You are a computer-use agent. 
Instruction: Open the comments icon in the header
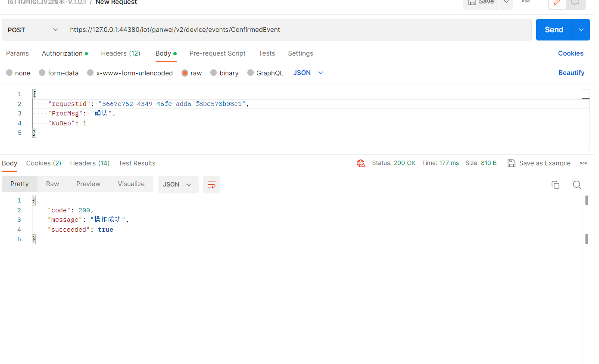click(575, 3)
